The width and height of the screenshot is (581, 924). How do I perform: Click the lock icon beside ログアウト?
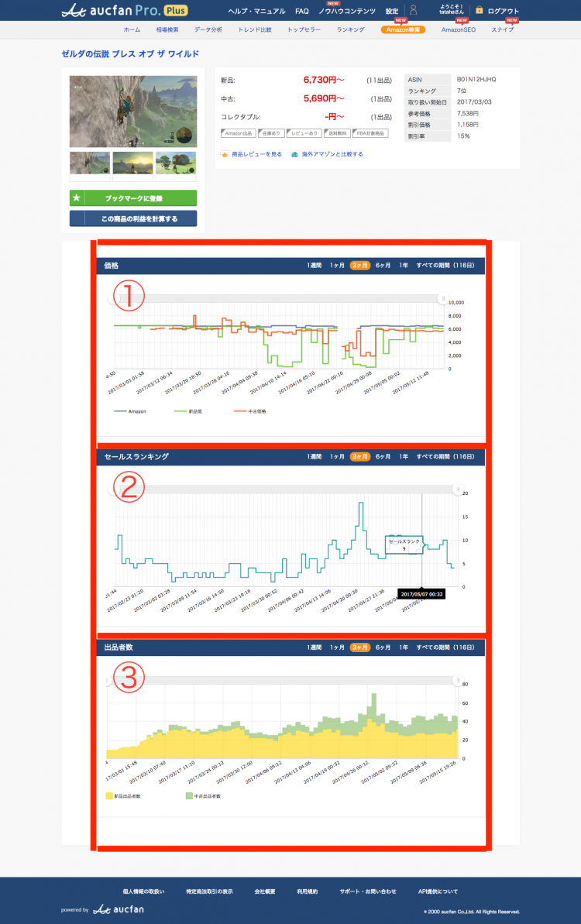(x=480, y=11)
